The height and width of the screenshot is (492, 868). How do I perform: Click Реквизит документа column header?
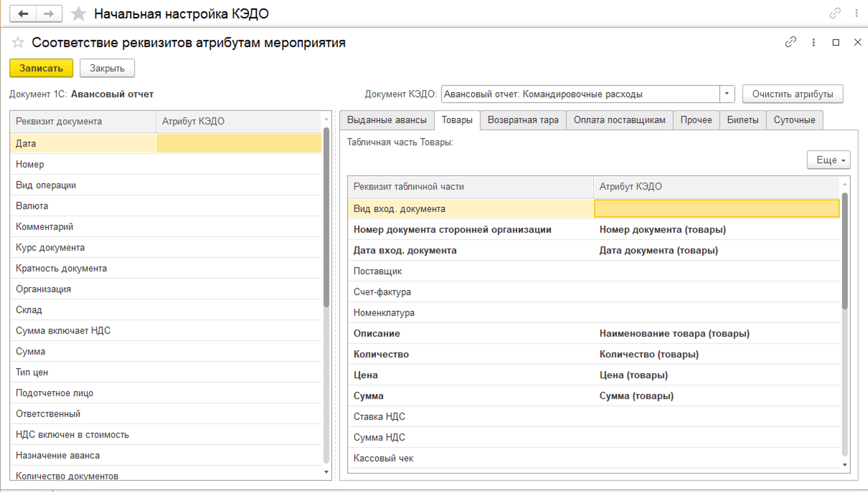[83, 122]
